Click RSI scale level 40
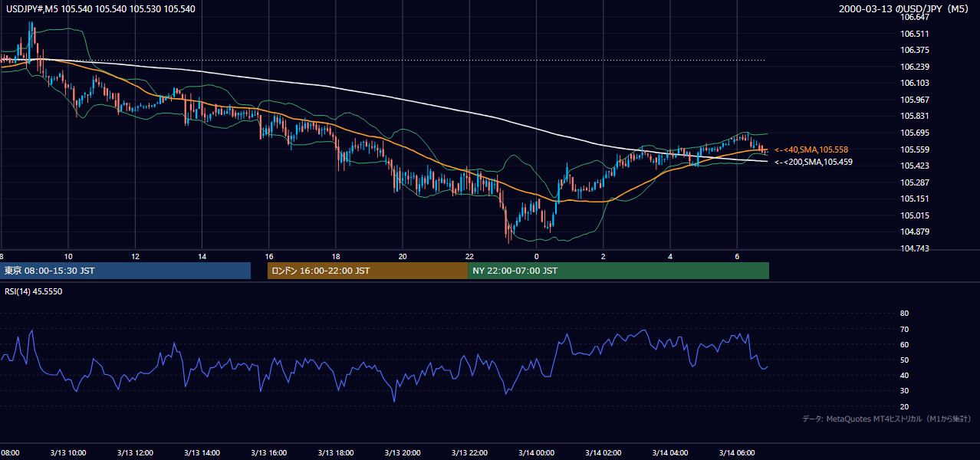 (x=904, y=375)
